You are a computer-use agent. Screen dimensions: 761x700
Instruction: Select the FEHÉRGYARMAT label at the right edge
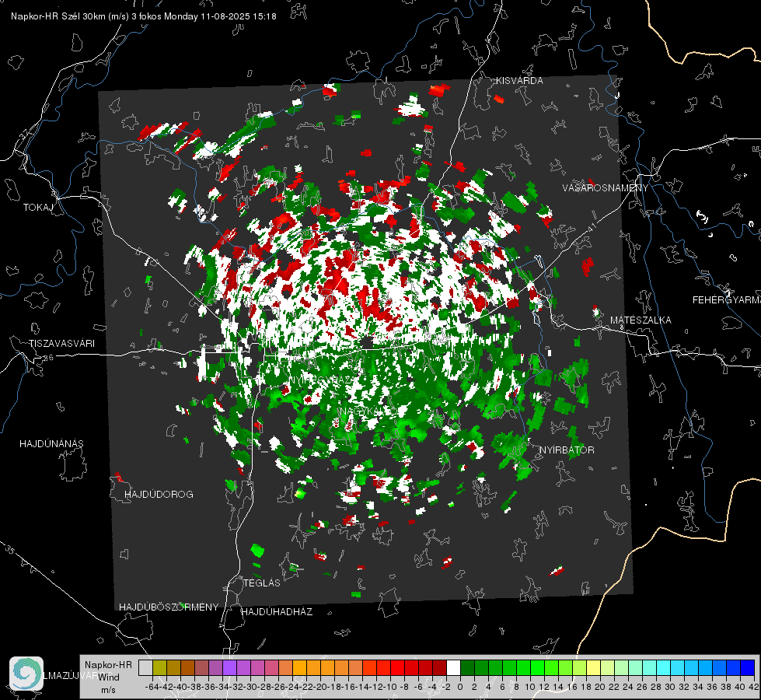click(x=726, y=300)
